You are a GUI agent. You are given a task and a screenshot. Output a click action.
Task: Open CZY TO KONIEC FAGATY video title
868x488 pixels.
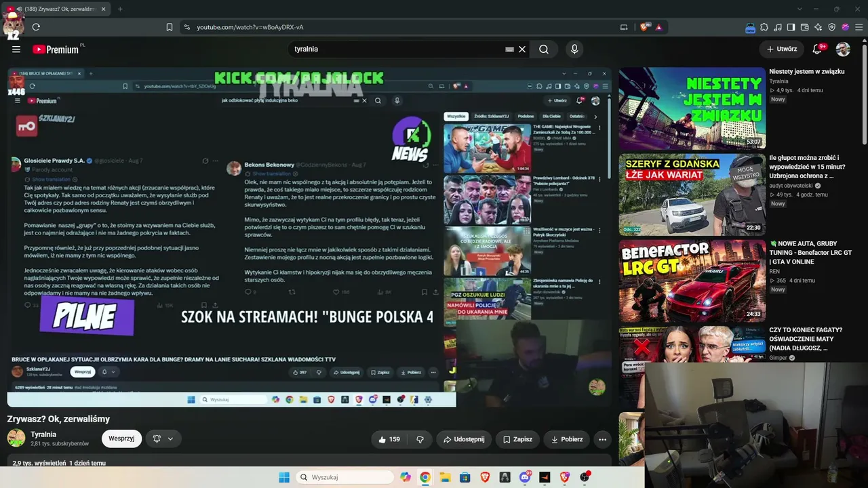point(806,339)
